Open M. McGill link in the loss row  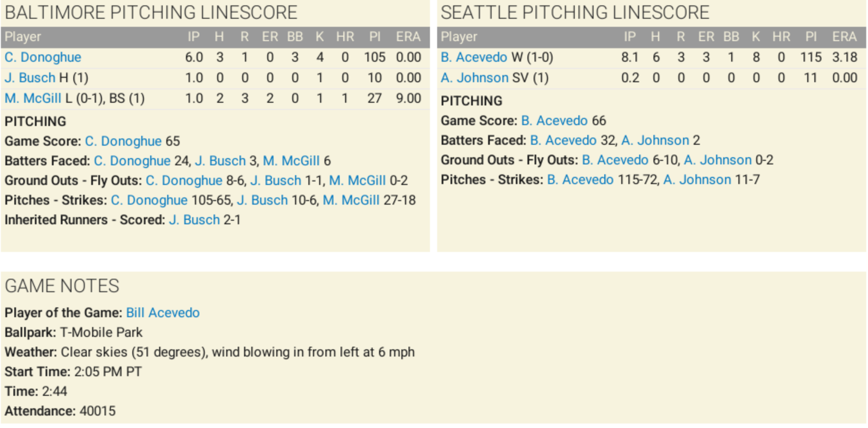point(33,98)
